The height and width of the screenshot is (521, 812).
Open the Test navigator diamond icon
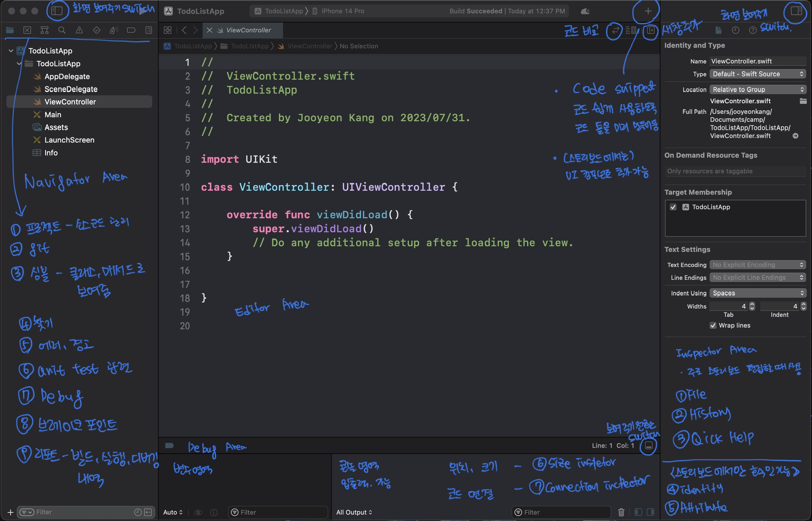click(97, 30)
